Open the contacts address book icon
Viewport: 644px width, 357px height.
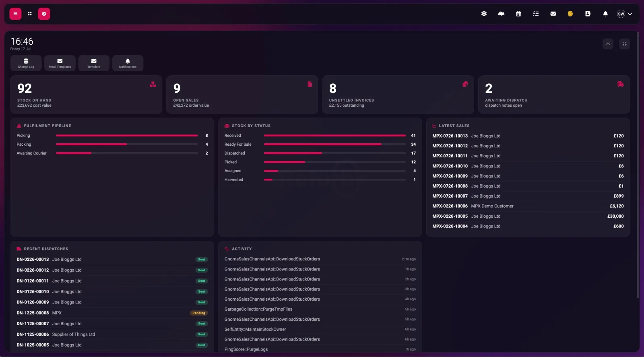tap(588, 14)
